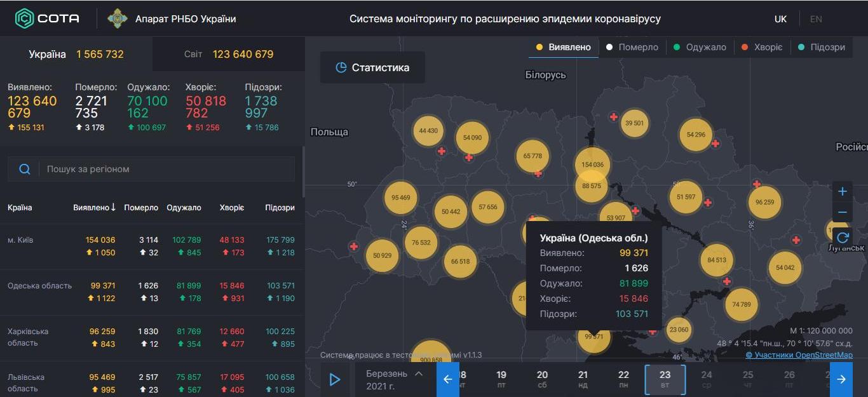Image resolution: width=868 pixels, height=397 pixels.
Task: Select the Львівська область row
Action: 151,379
